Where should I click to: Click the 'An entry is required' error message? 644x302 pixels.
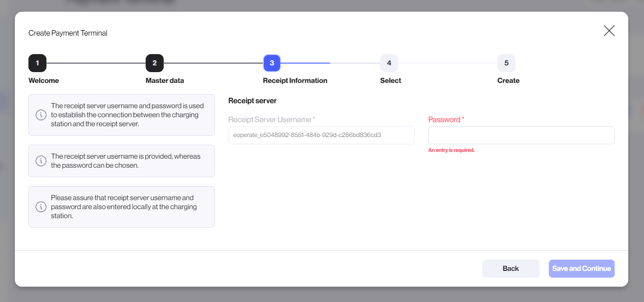[x=451, y=150]
